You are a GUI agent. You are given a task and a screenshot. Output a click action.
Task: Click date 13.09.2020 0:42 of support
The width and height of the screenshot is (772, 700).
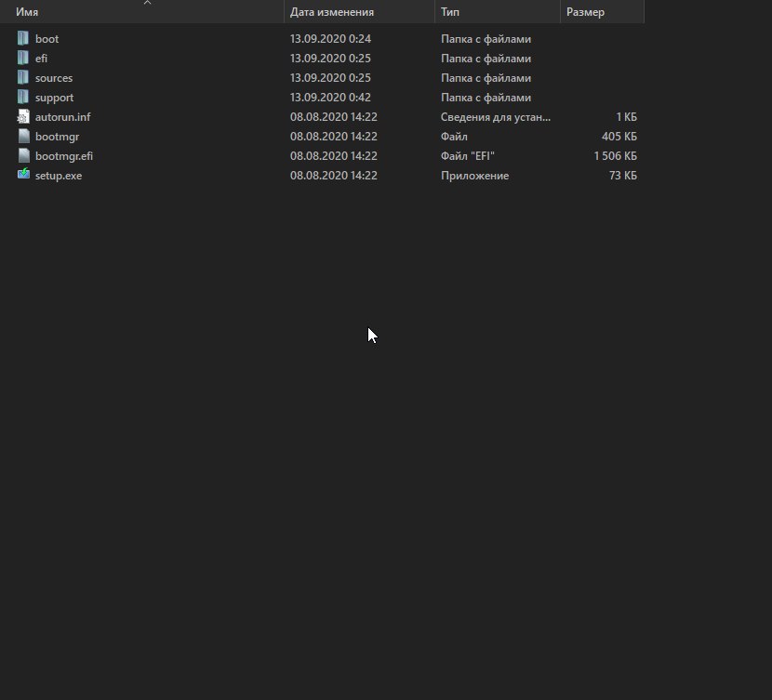pyautogui.click(x=330, y=98)
